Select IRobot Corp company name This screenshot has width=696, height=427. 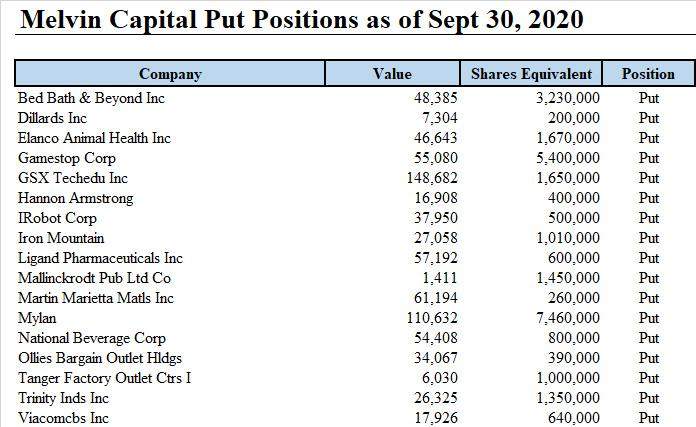click(x=57, y=218)
